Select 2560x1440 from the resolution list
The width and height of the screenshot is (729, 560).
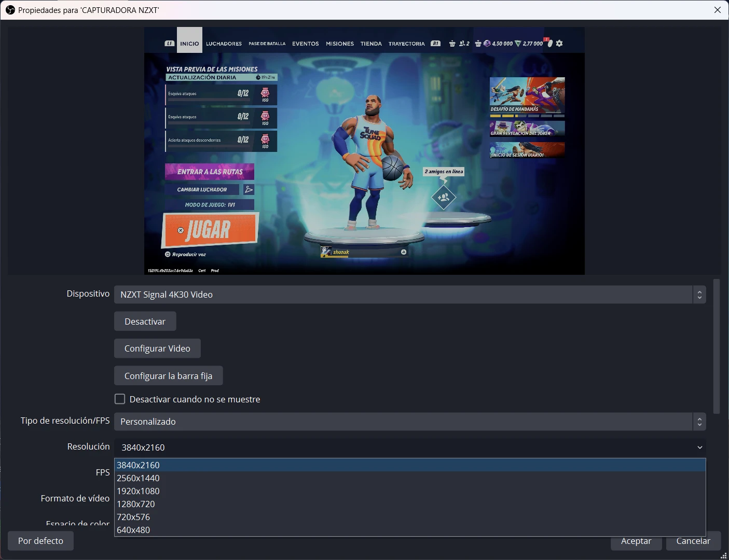pos(410,478)
